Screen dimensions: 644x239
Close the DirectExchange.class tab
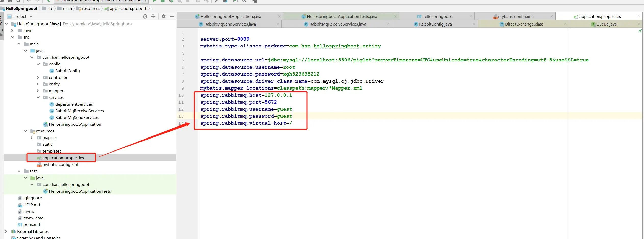(x=565, y=24)
